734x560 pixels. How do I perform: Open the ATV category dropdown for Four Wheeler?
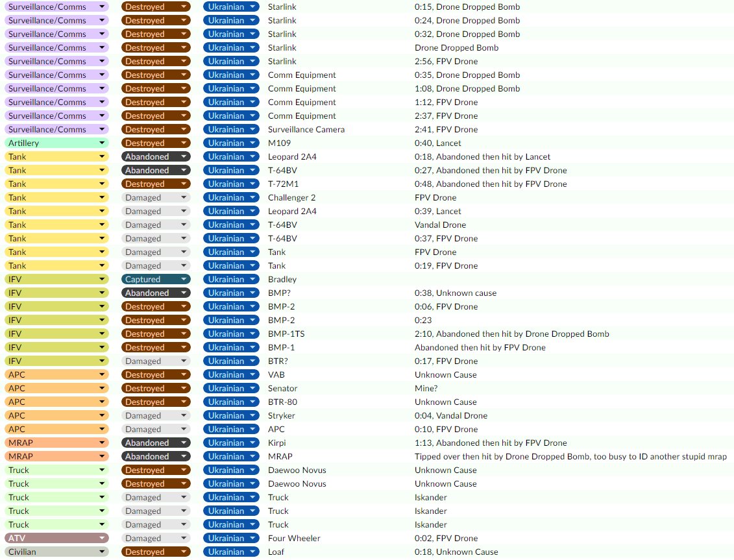click(56, 538)
